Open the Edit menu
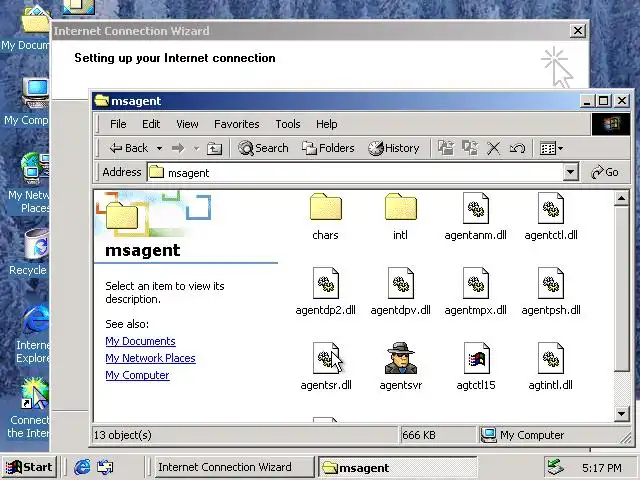Screen dimensions: 640x480 tap(151, 124)
